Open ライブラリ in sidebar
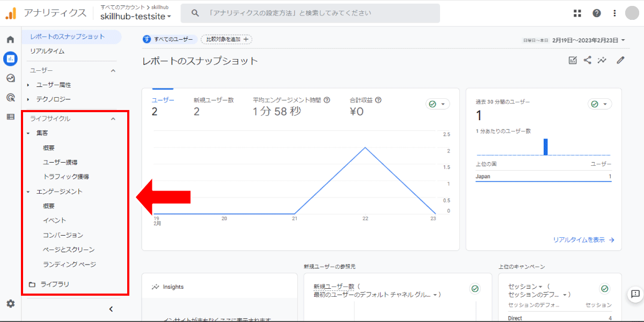Viewport: 644px width, 322px height. tap(55, 284)
